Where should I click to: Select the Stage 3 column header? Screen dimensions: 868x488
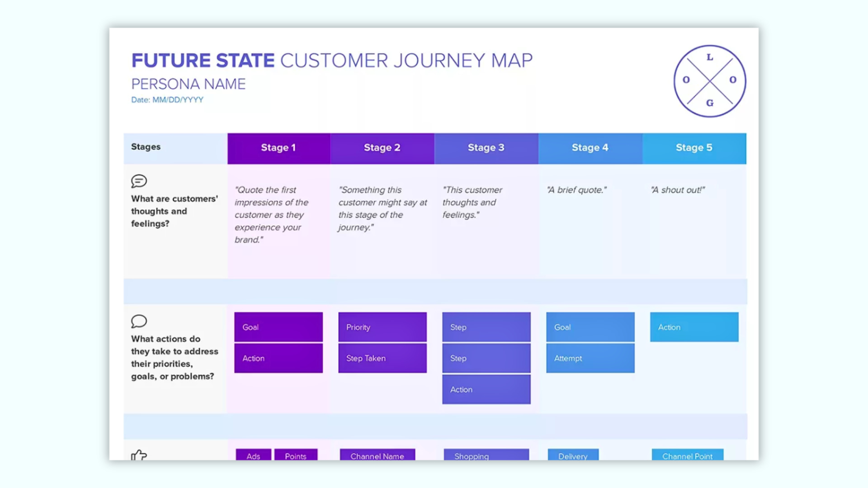tap(486, 148)
